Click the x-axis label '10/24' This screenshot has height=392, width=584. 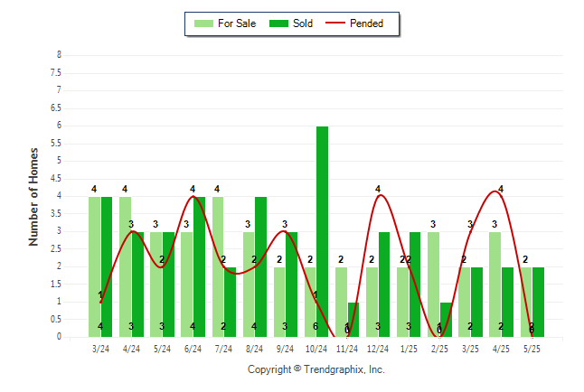point(316,349)
